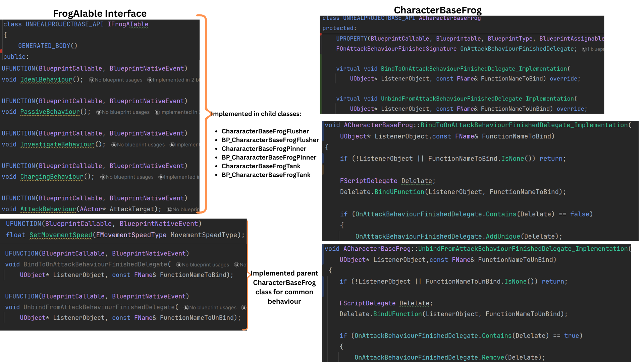The image size is (644, 362).
Task: Click Unreal icon beside PassiveBehaviour's 'No blueprint usages'
Action: (x=99, y=112)
